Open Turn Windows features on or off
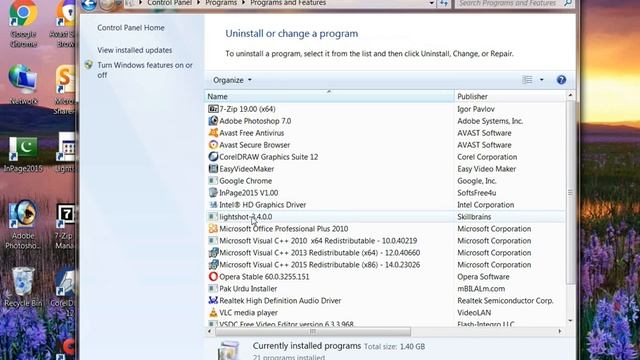Image resolution: width=640 pixels, height=360 pixels. click(145, 70)
